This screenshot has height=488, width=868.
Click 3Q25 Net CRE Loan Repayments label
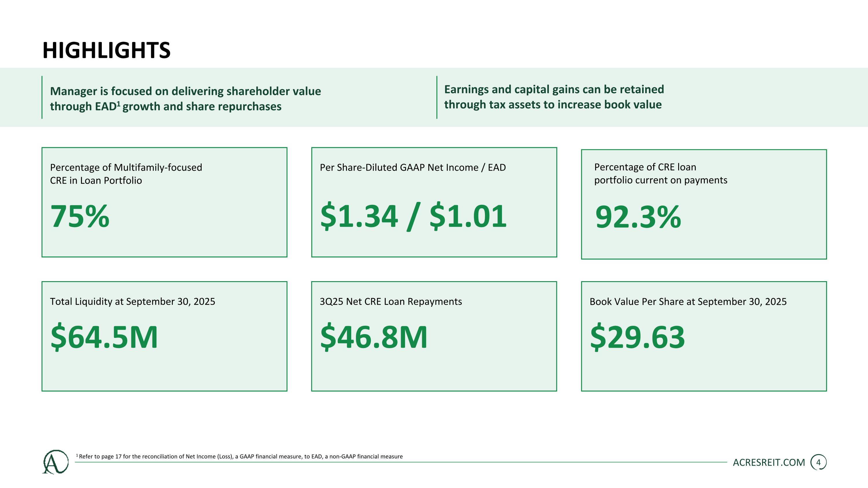coord(391,301)
